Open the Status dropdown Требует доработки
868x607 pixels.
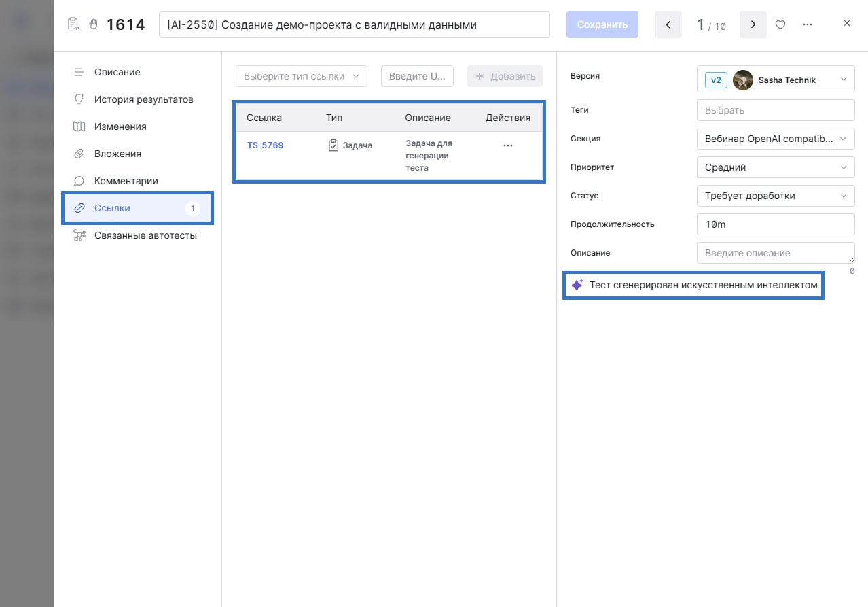(x=775, y=196)
